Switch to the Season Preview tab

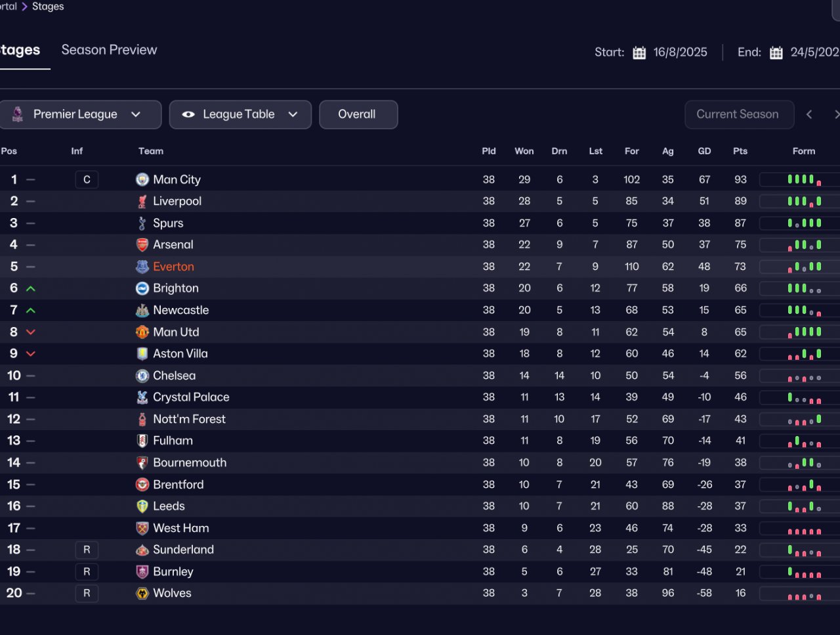click(109, 50)
